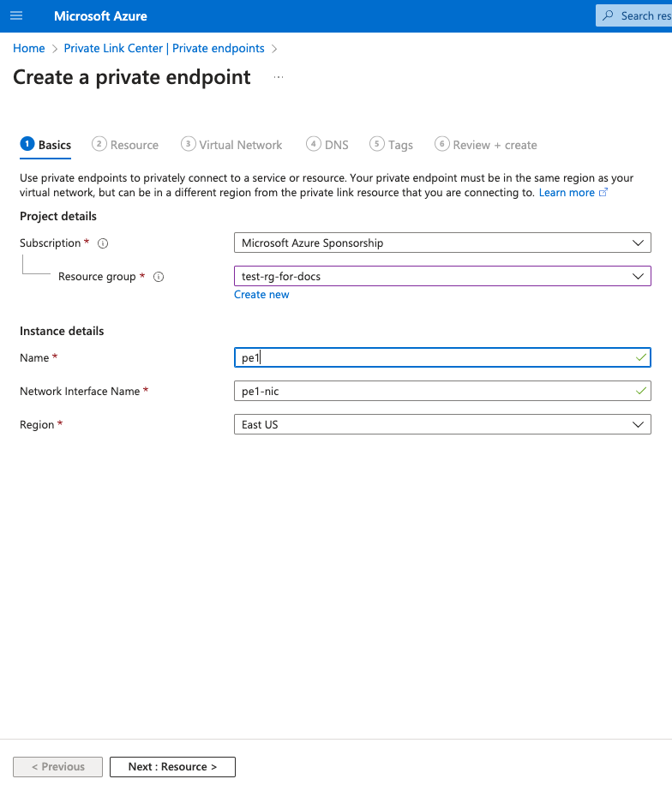The image size is (672, 791).
Task: Open the Azure portal hamburger menu
Action: 16,15
